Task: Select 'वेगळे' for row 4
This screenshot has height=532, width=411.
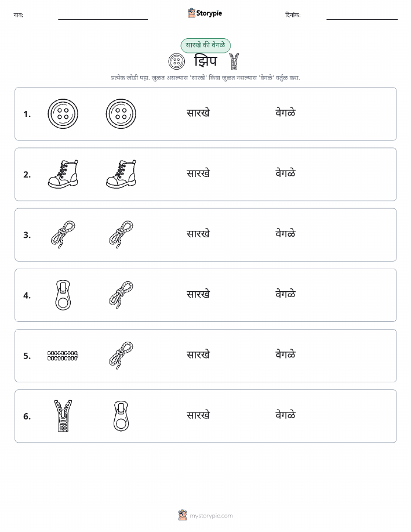Action: point(285,294)
